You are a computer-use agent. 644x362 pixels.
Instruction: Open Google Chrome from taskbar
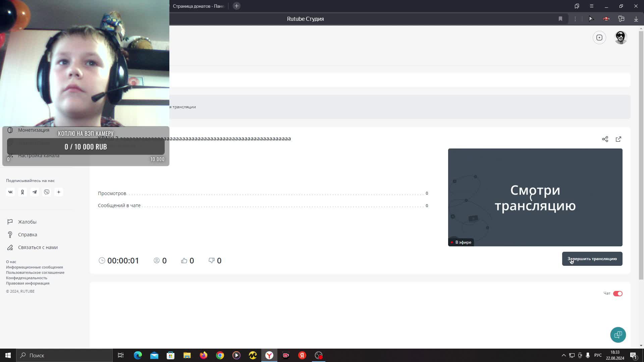[220, 355]
